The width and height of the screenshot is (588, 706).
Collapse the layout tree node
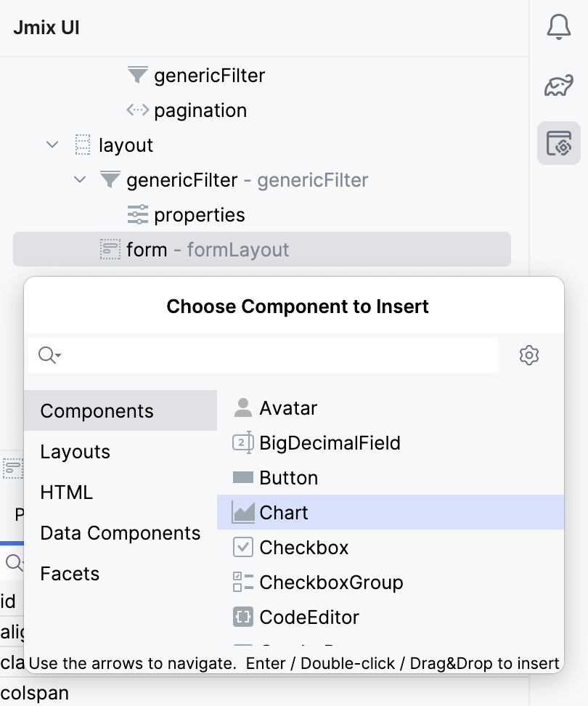click(51, 145)
